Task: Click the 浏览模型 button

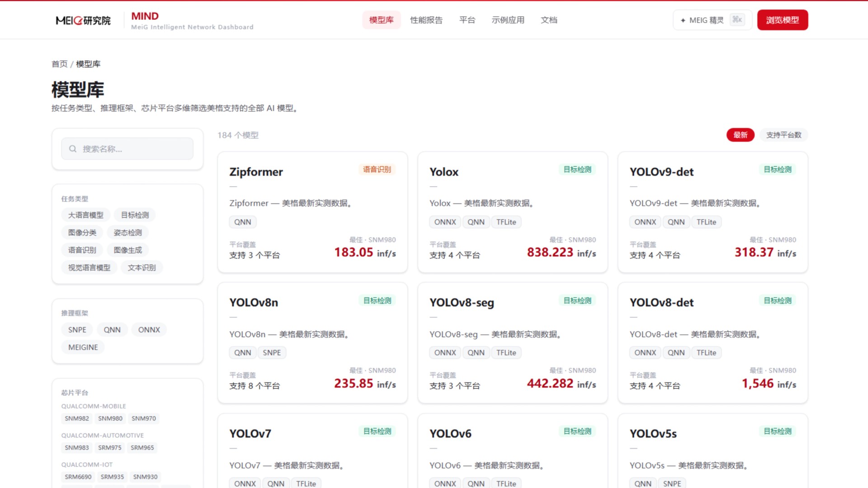Action: [783, 20]
